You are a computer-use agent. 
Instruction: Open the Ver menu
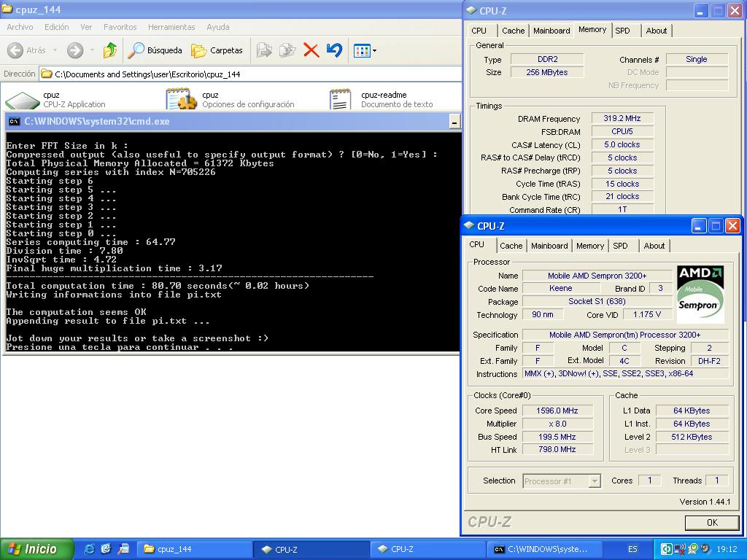coord(86,27)
